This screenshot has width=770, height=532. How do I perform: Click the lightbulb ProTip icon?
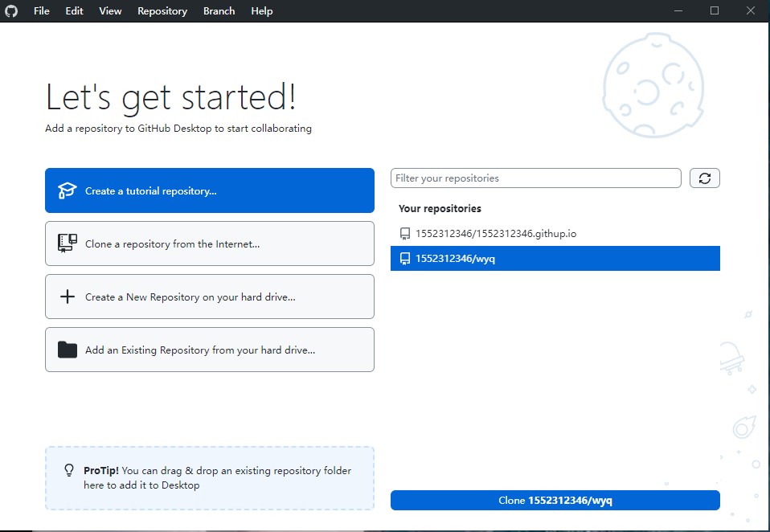[x=69, y=471]
